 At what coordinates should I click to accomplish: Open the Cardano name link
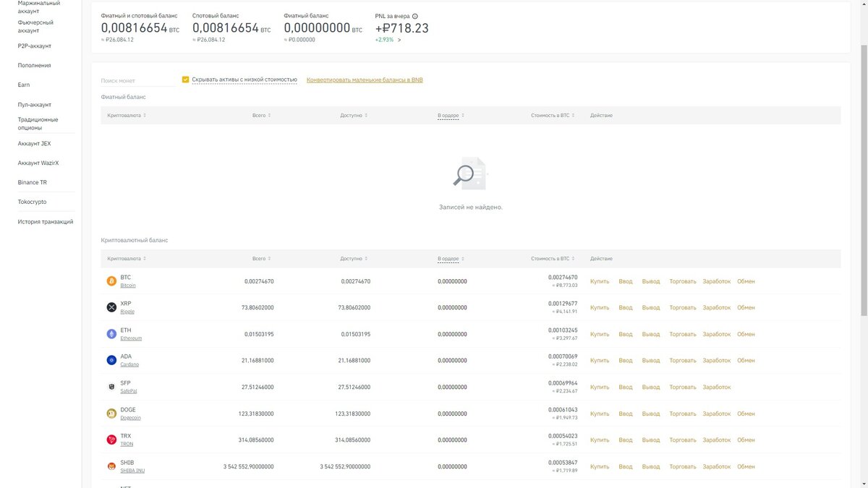pyautogui.click(x=129, y=364)
